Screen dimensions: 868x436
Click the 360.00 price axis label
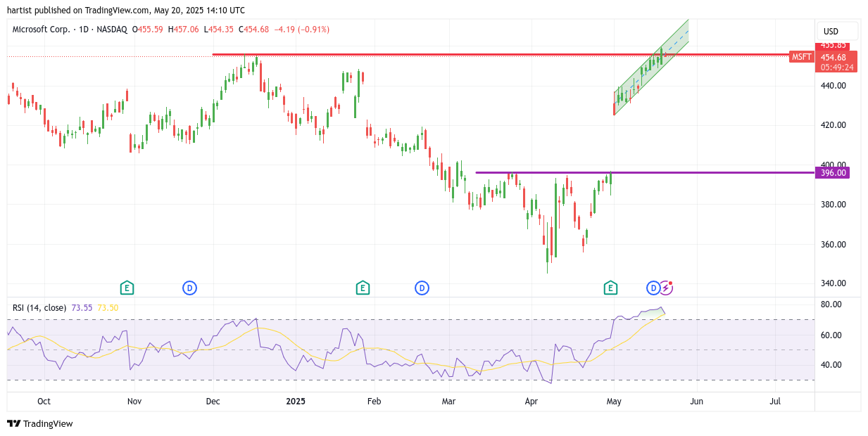832,244
